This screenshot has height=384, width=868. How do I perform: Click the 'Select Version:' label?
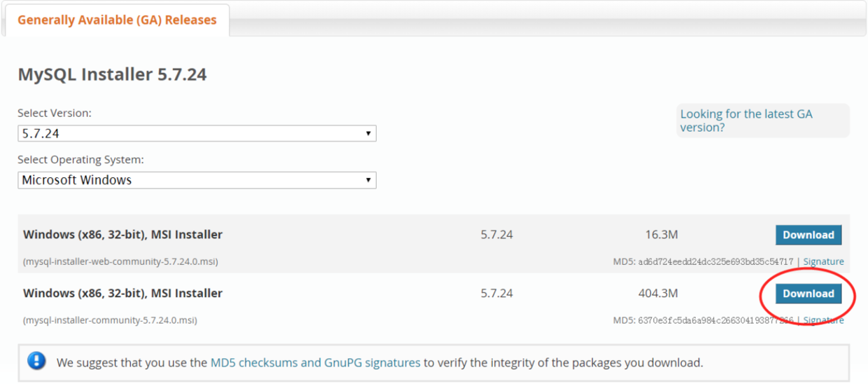pos(55,113)
